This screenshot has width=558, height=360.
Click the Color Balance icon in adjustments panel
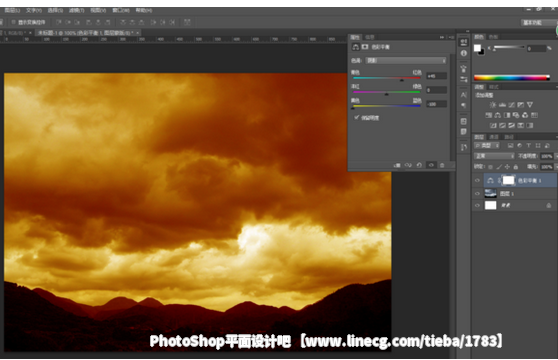(498, 115)
